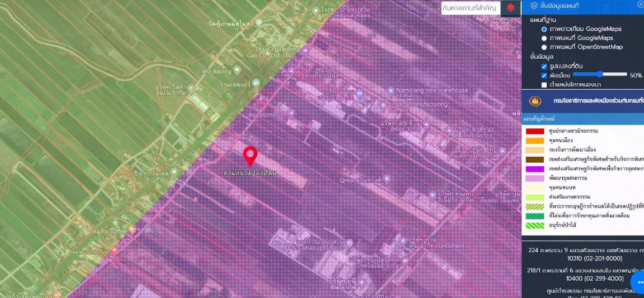
Task: Select Google Maps satellite imagery base map
Action: [544, 30]
